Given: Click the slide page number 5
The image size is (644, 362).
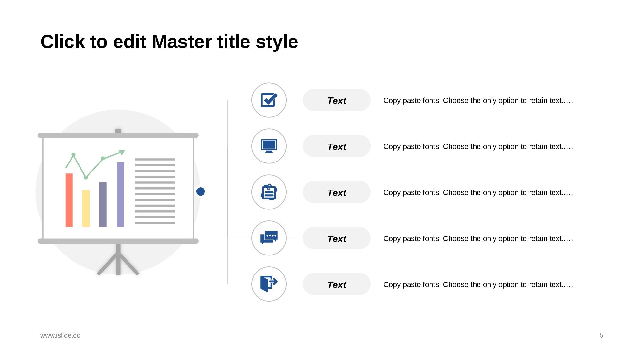Looking at the screenshot, I should point(601,335).
